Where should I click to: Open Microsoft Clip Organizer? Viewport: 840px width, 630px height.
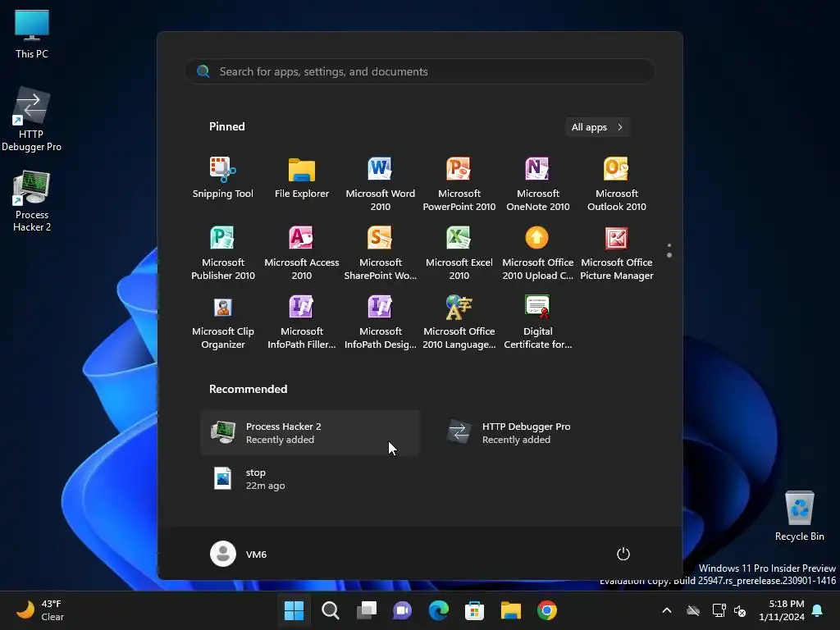pos(223,322)
